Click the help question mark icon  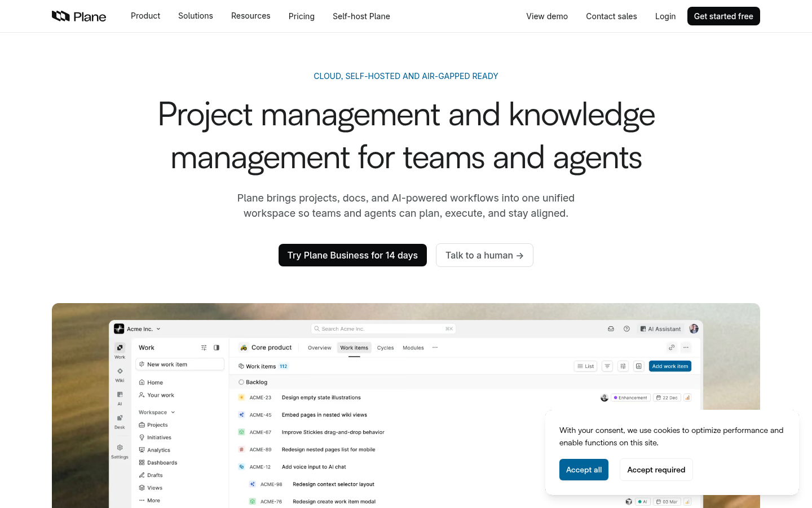(626, 329)
